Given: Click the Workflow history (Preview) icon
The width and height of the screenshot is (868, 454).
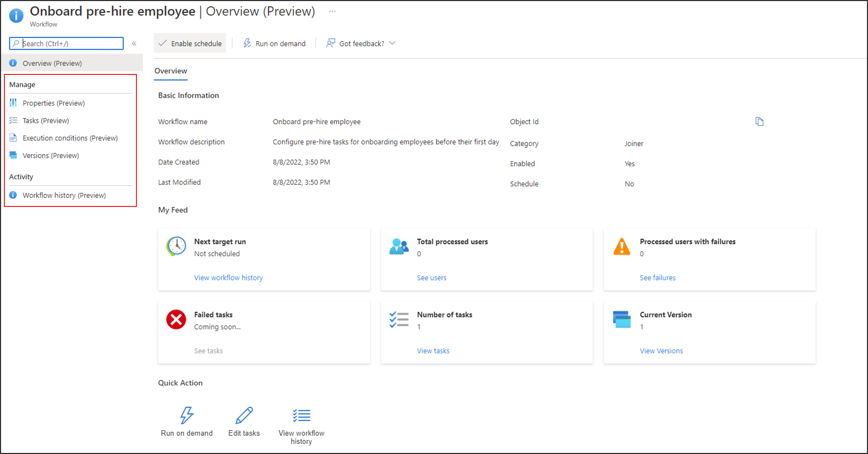Looking at the screenshot, I should pyautogui.click(x=13, y=195).
